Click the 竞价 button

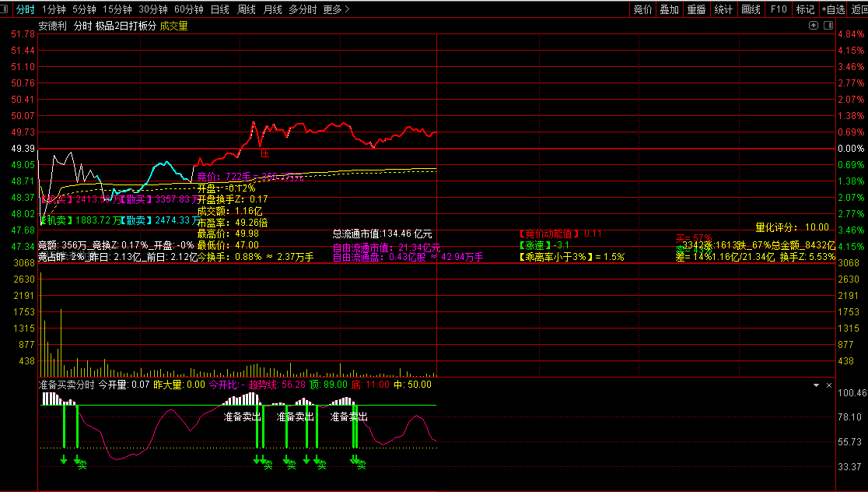(x=642, y=9)
